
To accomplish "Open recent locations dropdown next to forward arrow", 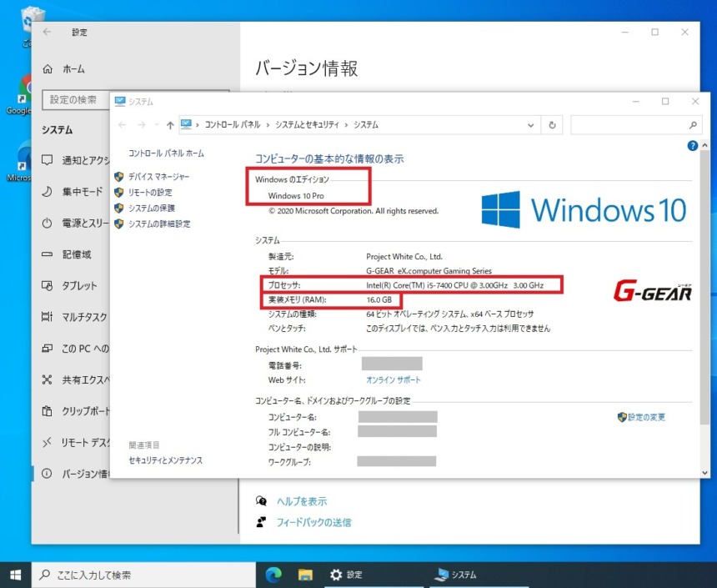I will tap(157, 125).
